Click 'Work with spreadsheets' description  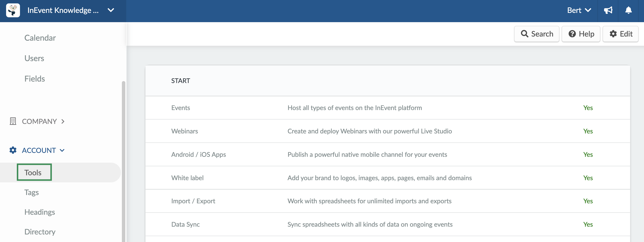point(369,201)
